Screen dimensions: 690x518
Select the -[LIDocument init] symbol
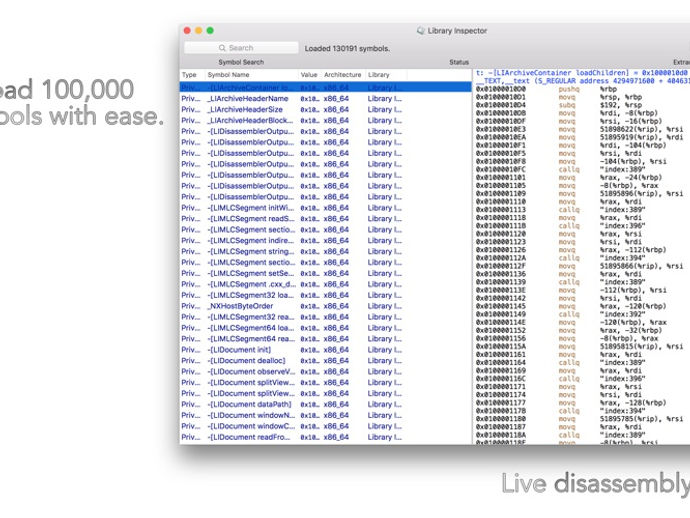coord(326,350)
